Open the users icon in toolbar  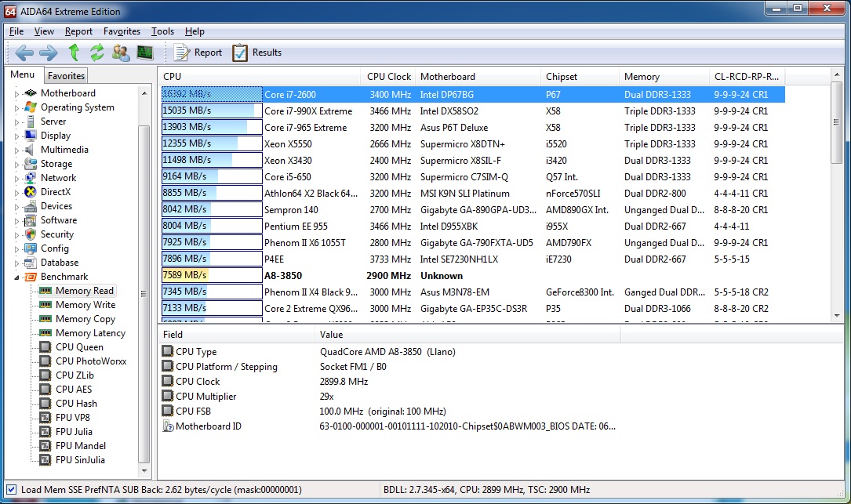(x=121, y=53)
